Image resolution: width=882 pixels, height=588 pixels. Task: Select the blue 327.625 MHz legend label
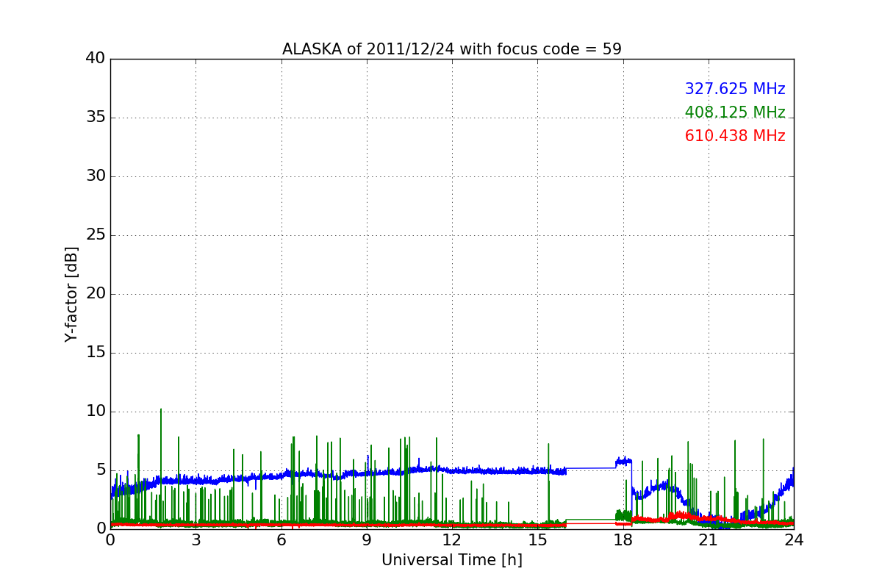[x=735, y=89]
